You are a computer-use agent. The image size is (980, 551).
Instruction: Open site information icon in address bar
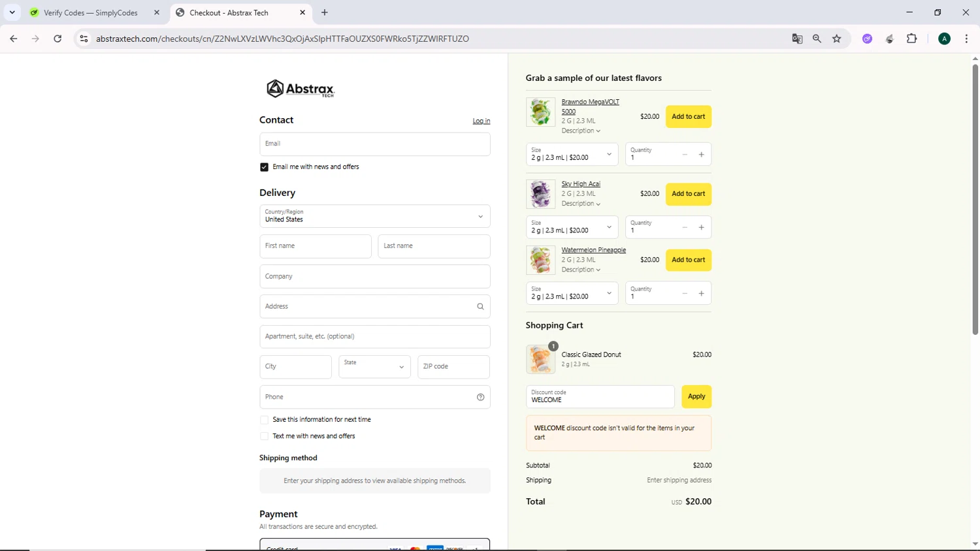click(84, 39)
